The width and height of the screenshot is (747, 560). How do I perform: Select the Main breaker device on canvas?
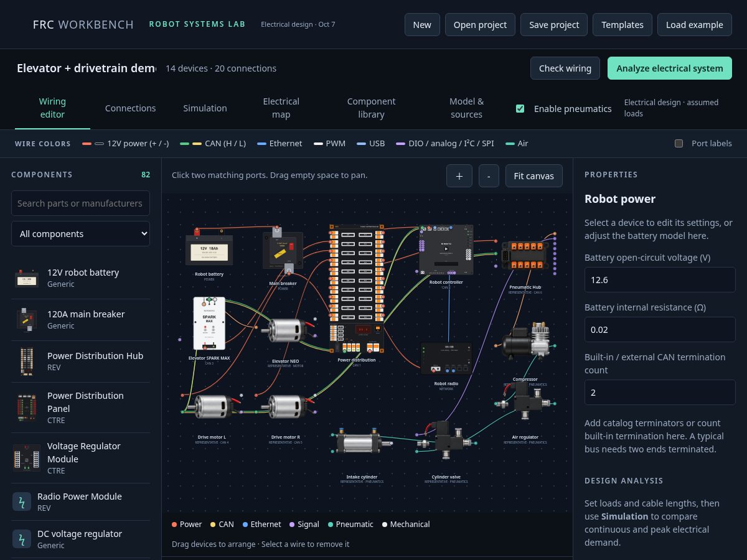pos(283,251)
